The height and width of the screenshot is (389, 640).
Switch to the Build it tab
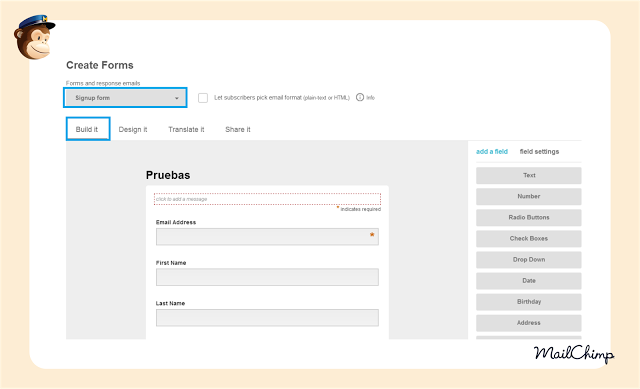tap(87, 129)
